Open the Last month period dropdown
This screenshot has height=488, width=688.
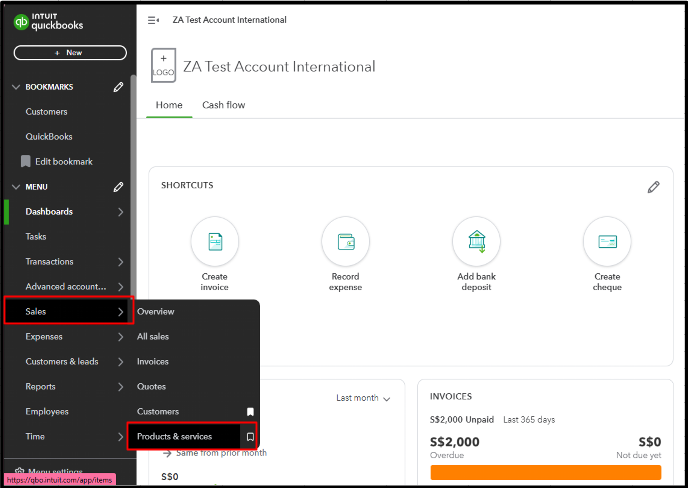point(363,398)
